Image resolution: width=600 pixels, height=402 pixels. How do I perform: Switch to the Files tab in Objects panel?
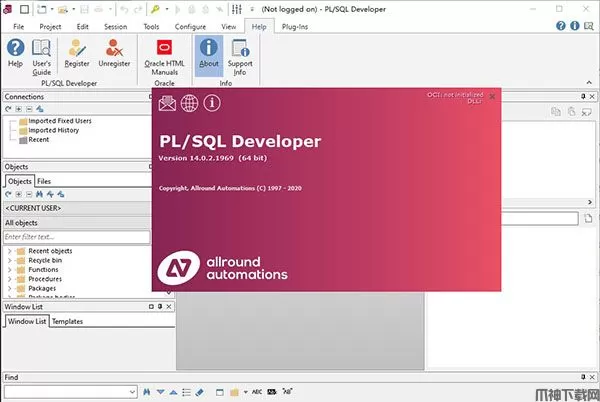44,181
